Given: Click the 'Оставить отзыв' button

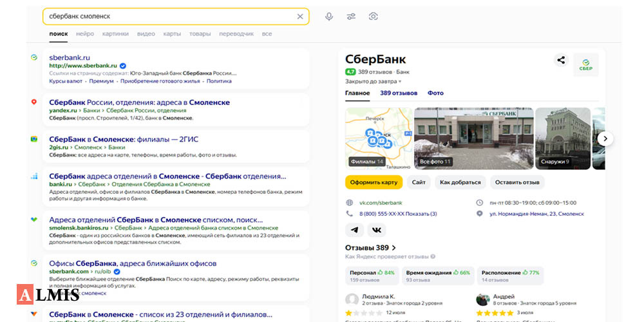Looking at the screenshot, I should [x=517, y=182].
